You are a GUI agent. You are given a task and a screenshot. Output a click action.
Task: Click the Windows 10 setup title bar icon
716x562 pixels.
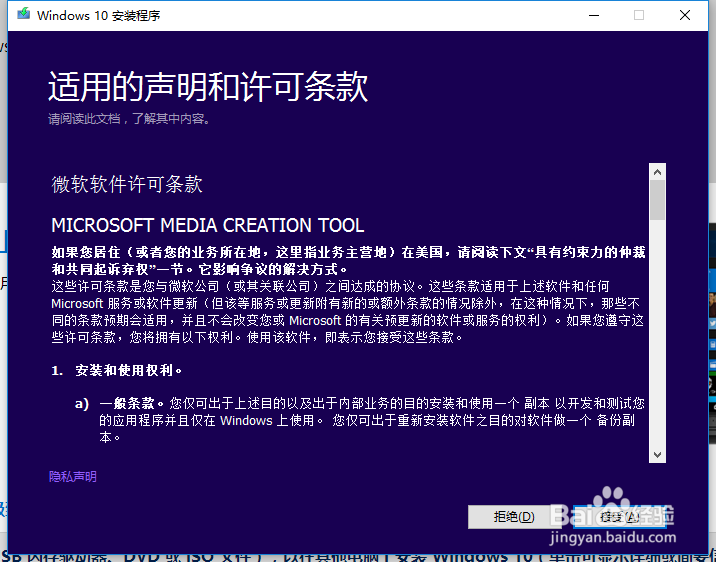pyautogui.click(x=23, y=15)
